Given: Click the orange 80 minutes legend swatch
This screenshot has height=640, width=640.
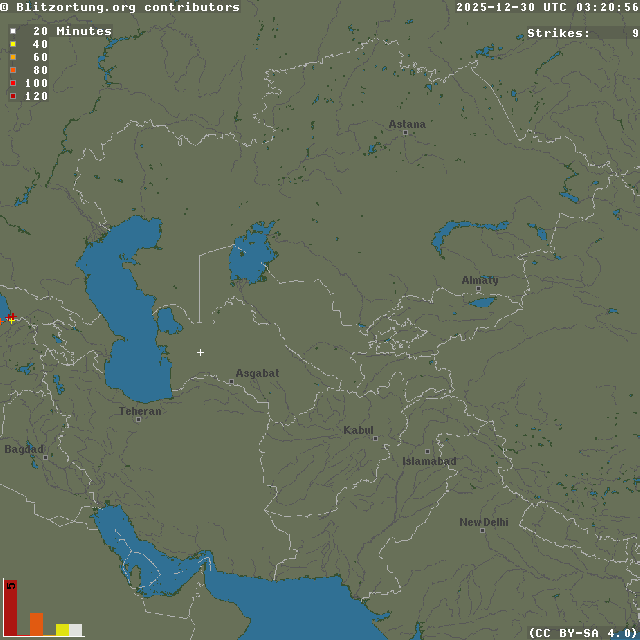Looking at the screenshot, I should 13,70.
